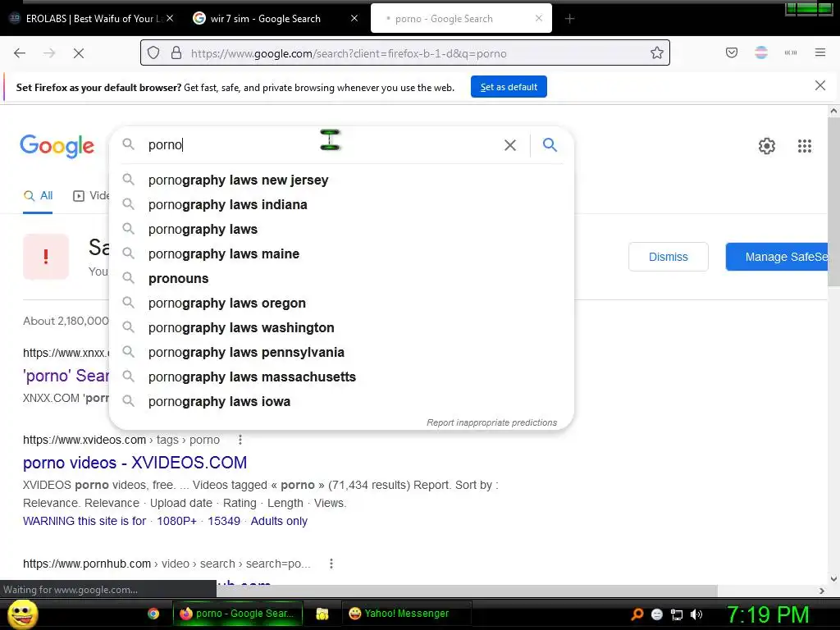Submit search with the blue magnifier
Viewport: 840px width, 630px height.
[550, 144]
